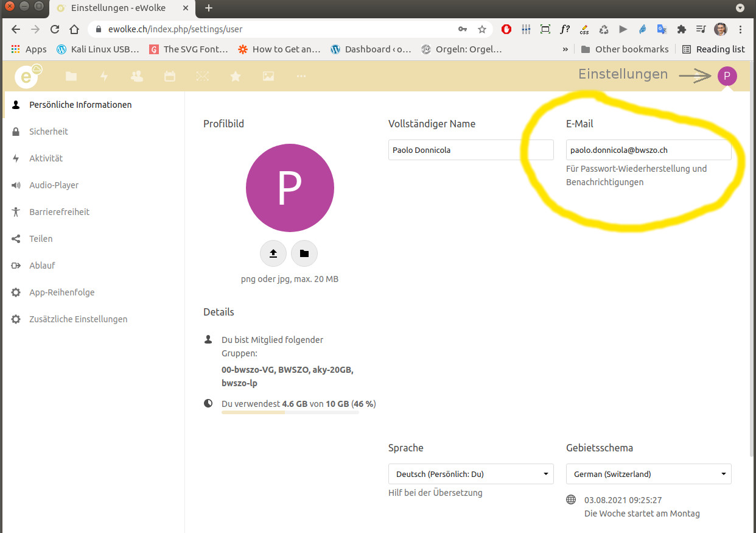Open the Contacts app icon

pos(137,76)
